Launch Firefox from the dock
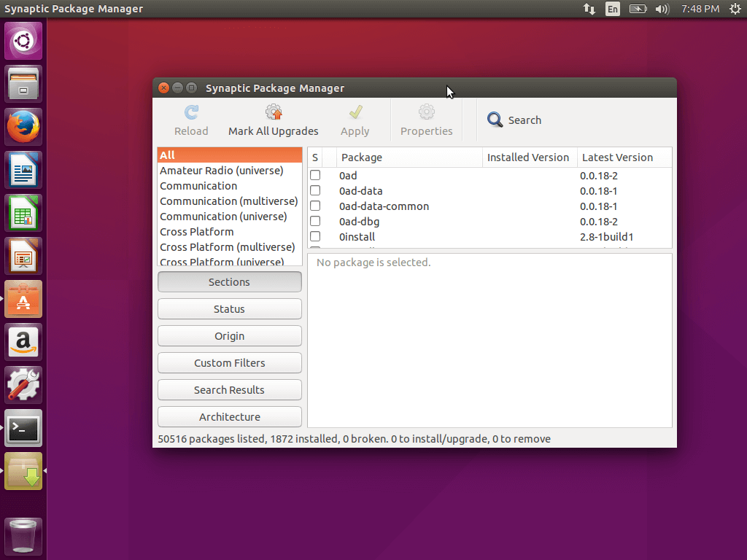Screen dimensions: 747x560 pos(23,127)
